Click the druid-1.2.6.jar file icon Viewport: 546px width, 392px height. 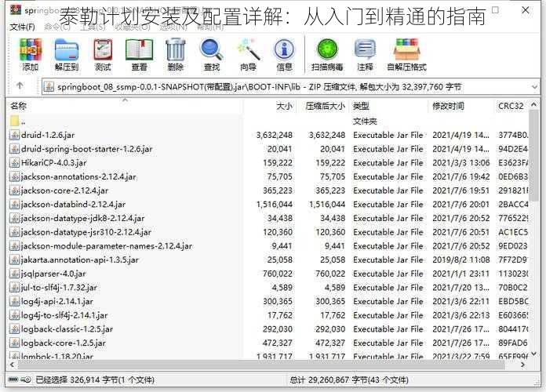pyautogui.click(x=15, y=135)
